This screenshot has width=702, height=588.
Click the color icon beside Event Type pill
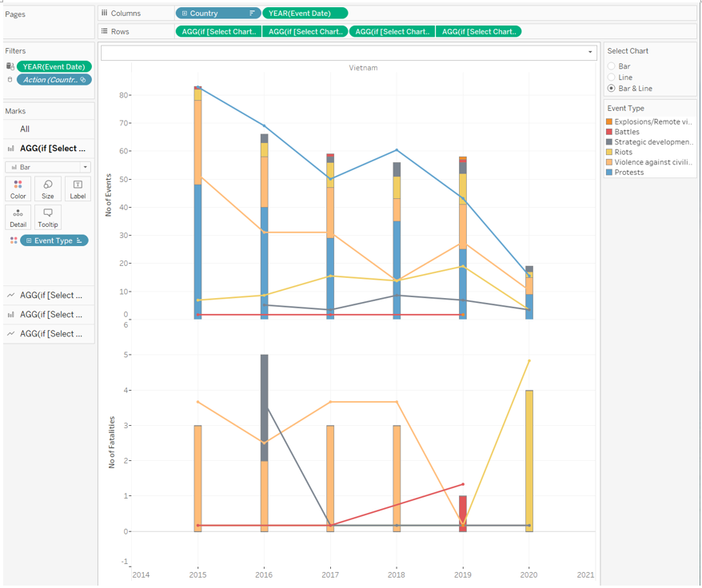point(14,240)
